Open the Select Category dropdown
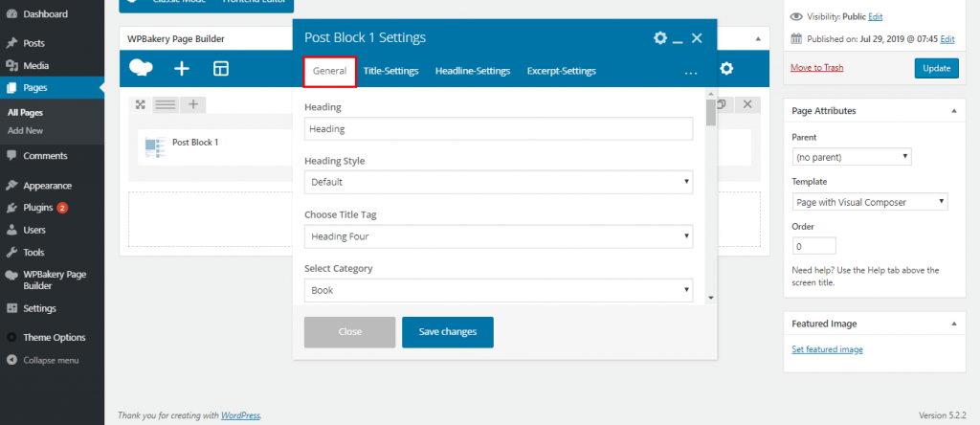Image resolution: width=980 pixels, height=425 pixels. coord(498,290)
